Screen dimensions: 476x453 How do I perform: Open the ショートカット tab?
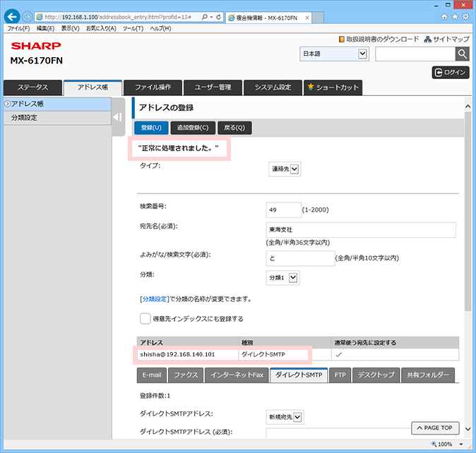pyautogui.click(x=333, y=87)
